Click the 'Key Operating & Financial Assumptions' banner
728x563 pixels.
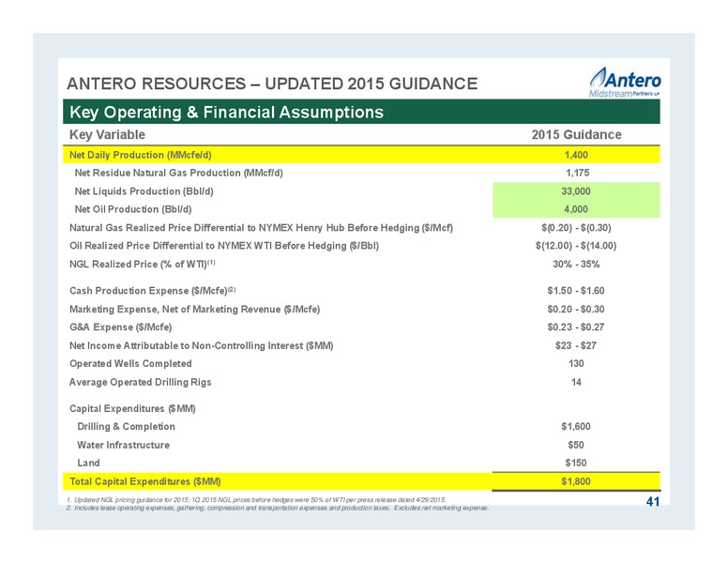click(x=361, y=112)
